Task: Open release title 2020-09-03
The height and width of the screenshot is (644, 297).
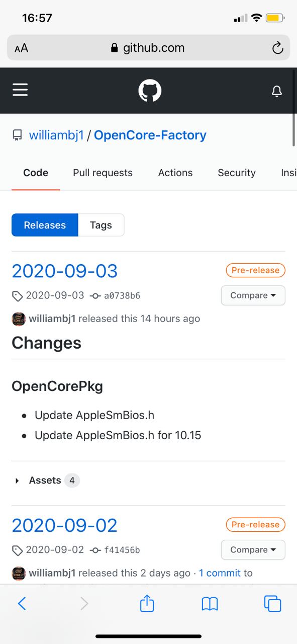Action: [65, 271]
